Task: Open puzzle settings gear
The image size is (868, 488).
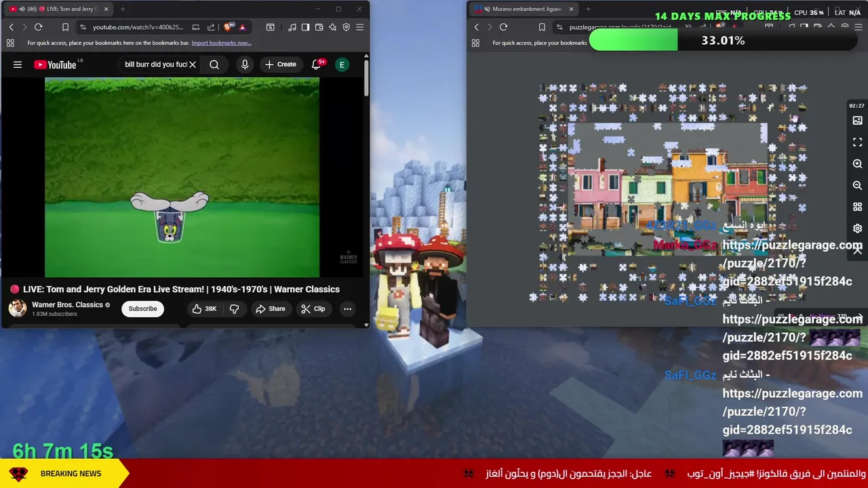Action: 857,228
